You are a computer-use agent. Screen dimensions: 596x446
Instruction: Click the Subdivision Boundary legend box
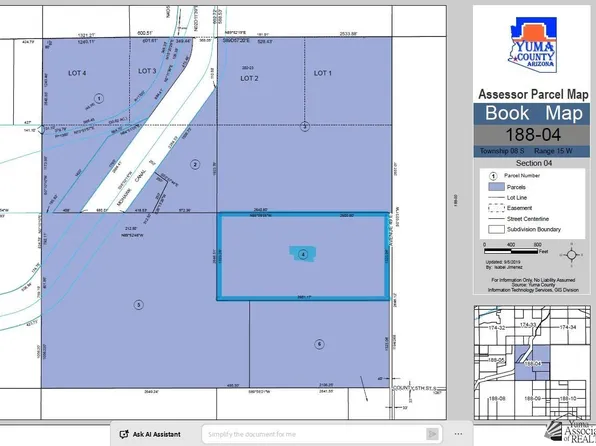[496, 229]
